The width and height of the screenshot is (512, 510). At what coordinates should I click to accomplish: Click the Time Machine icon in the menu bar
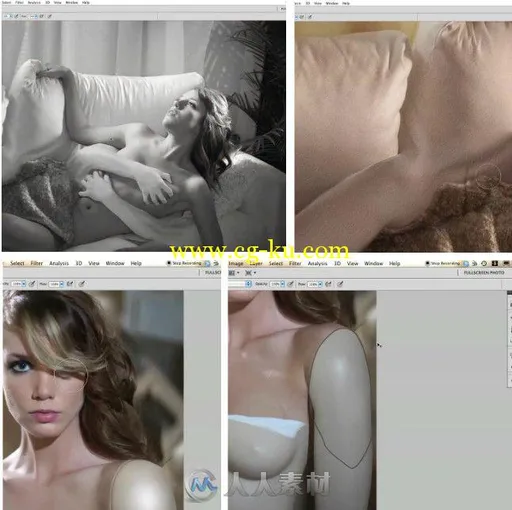click(484, 263)
